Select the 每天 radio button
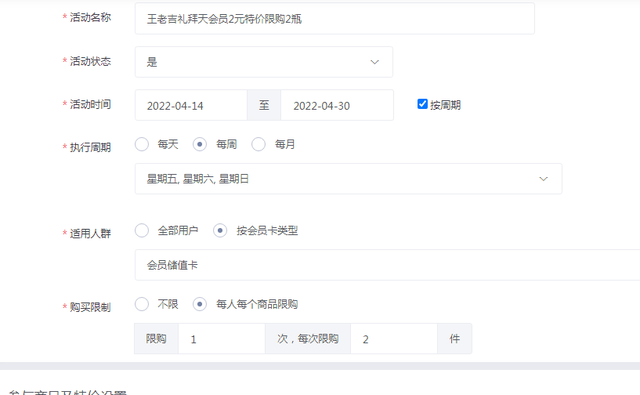The width and height of the screenshot is (640, 395). [142, 144]
